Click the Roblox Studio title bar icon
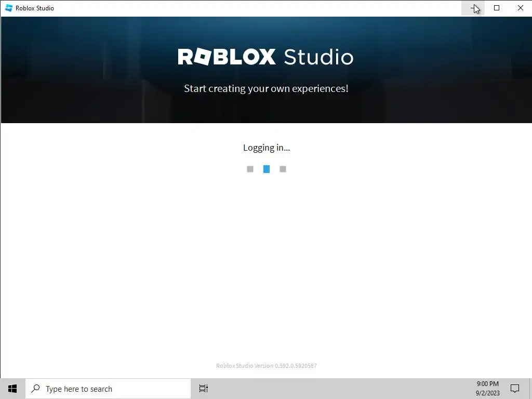 [9, 8]
